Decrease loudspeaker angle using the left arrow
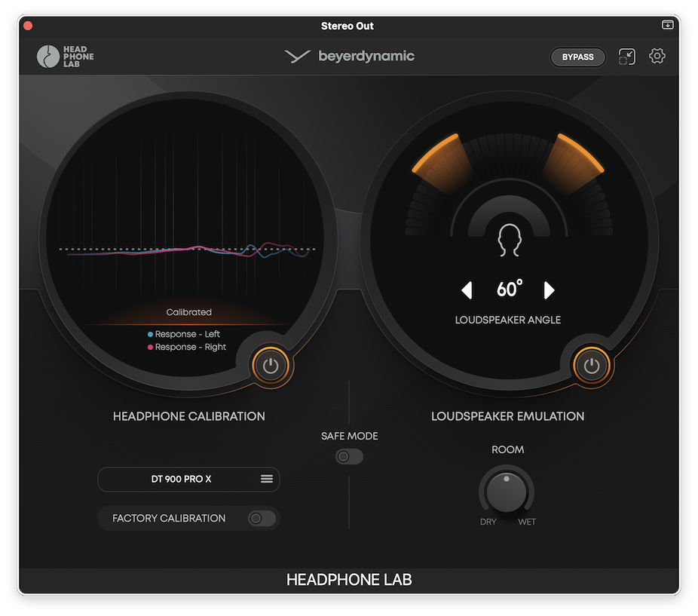Image resolution: width=698 pixels, height=616 pixels. tap(467, 290)
